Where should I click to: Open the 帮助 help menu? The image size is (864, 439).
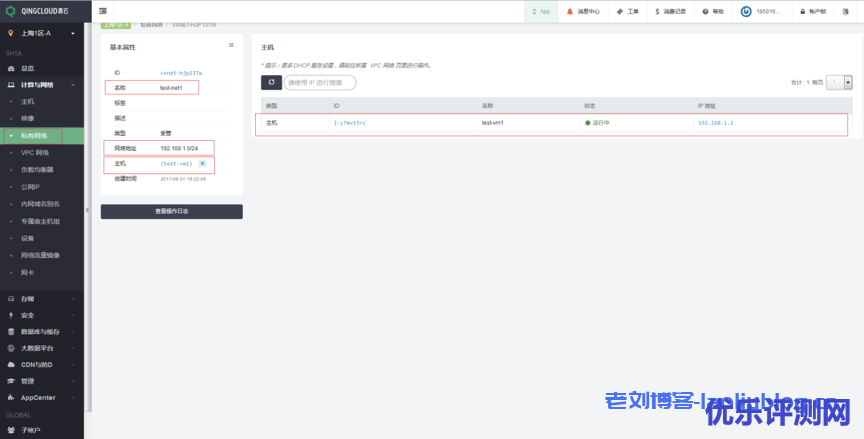pos(713,12)
